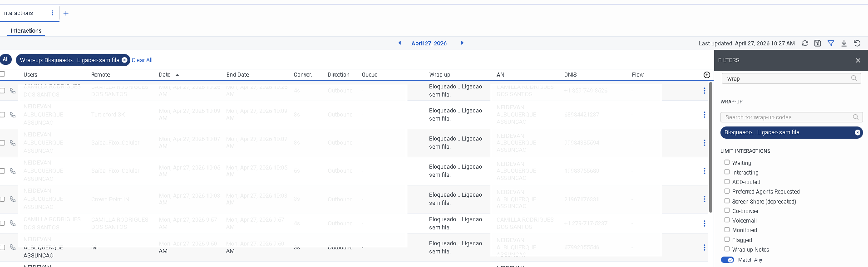Select the checkbox for the 10:09 AM row

point(2,115)
